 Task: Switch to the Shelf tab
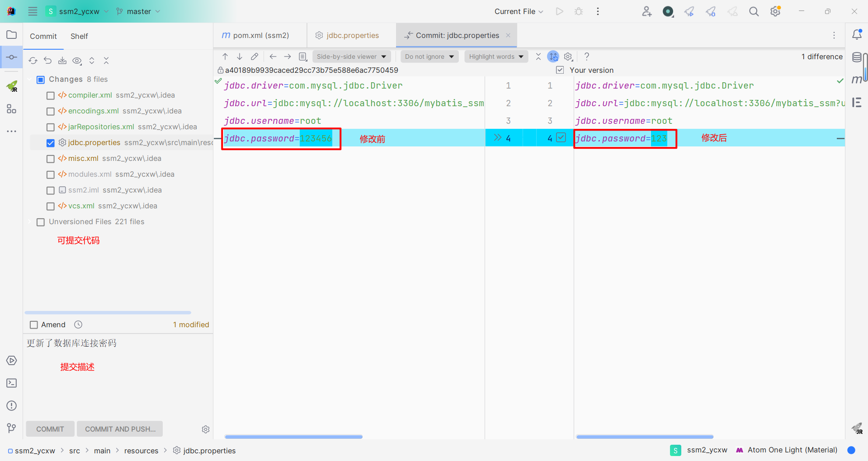pos(79,36)
